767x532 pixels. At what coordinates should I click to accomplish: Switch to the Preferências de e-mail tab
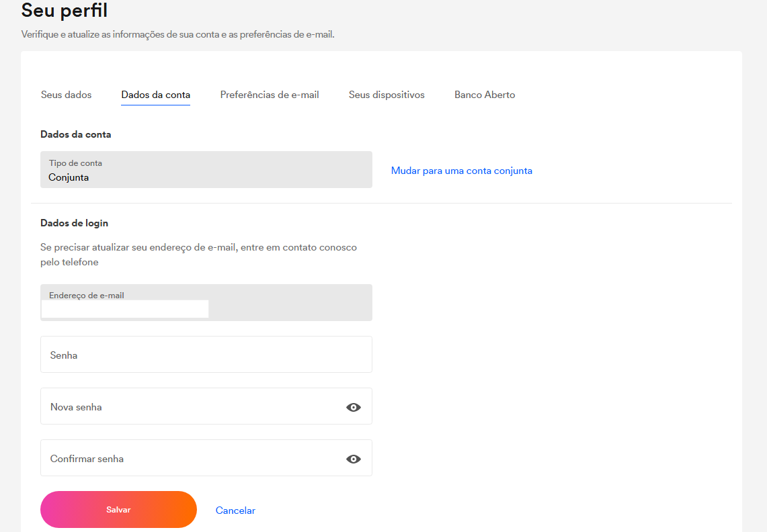coord(270,95)
